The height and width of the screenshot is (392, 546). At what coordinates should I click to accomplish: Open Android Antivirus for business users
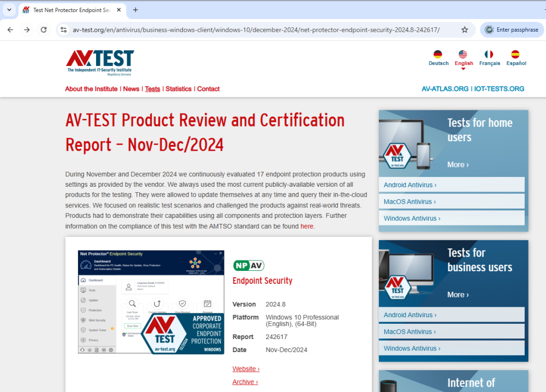pos(452,315)
